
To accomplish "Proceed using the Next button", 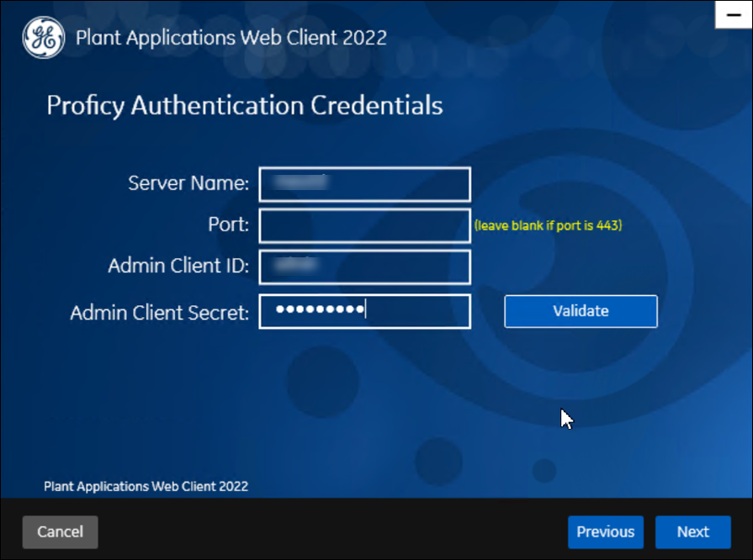I will [x=693, y=531].
